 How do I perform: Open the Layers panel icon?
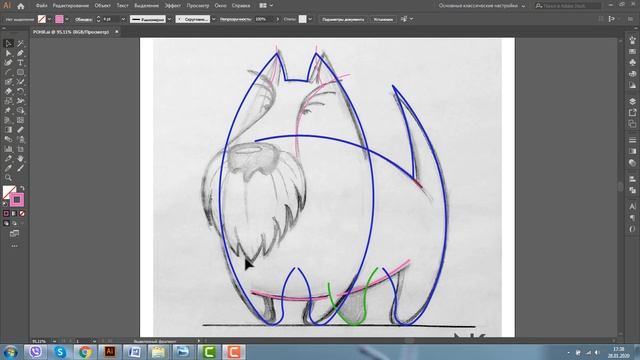click(632, 101)
